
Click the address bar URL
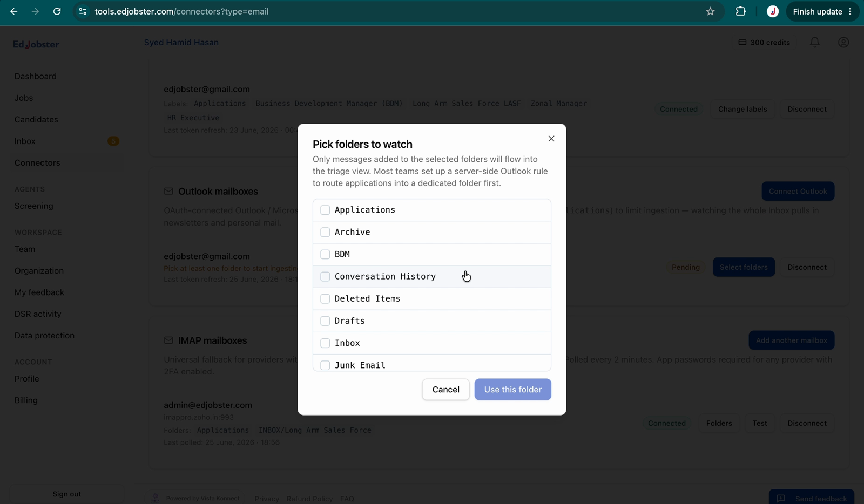pos(181,11)
